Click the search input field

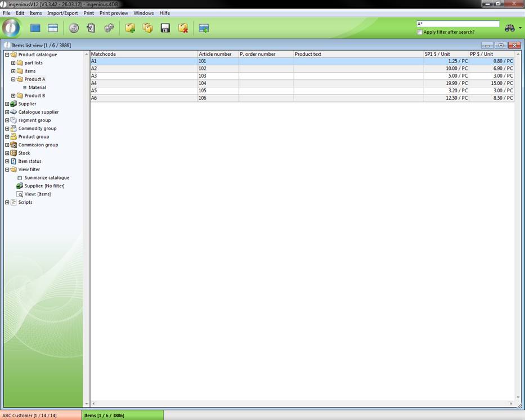click(x=457, y=24)
